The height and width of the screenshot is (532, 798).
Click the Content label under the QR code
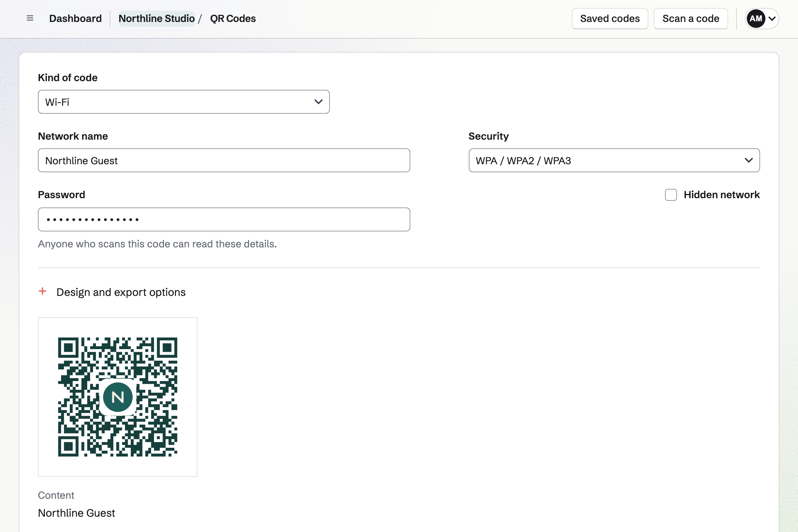tap(56, 495)
